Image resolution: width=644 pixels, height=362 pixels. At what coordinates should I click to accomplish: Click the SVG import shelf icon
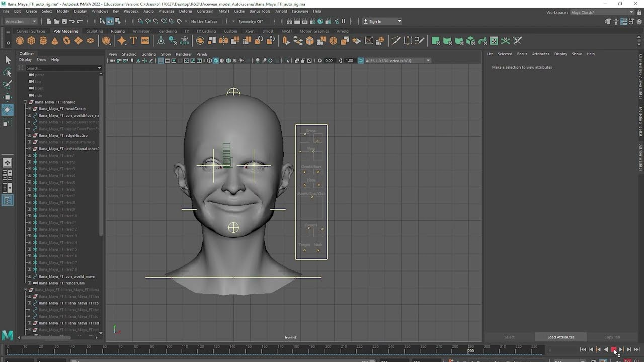click(145, 41)
